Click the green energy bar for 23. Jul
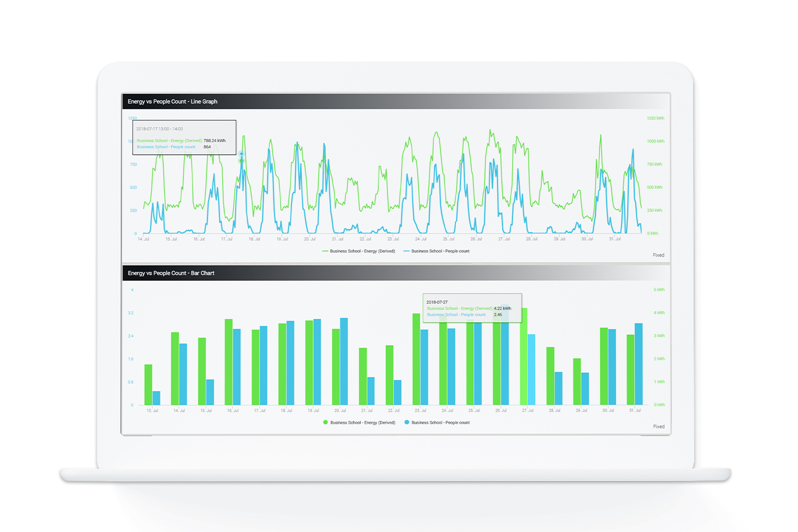Screen dimensions: 798x532 (417, 359)
